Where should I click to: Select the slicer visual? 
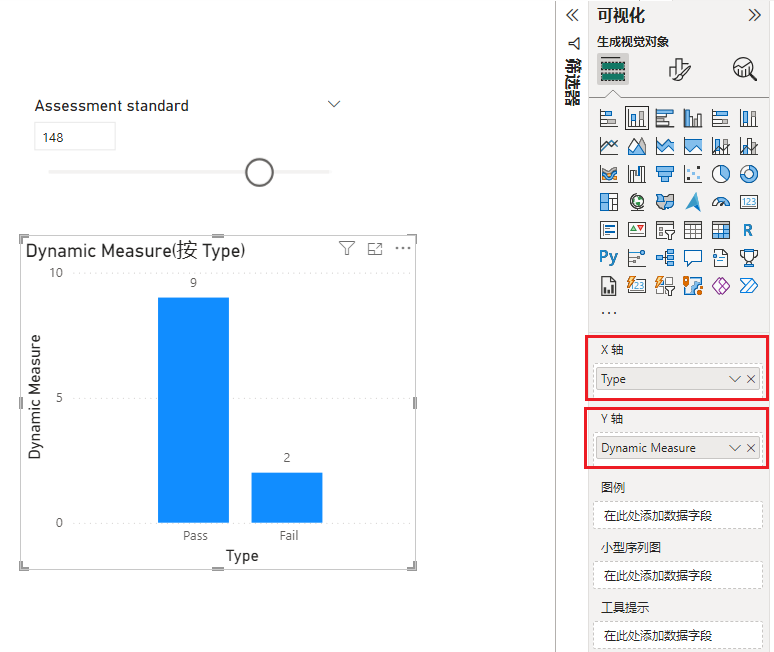click(x=665, y=230)
